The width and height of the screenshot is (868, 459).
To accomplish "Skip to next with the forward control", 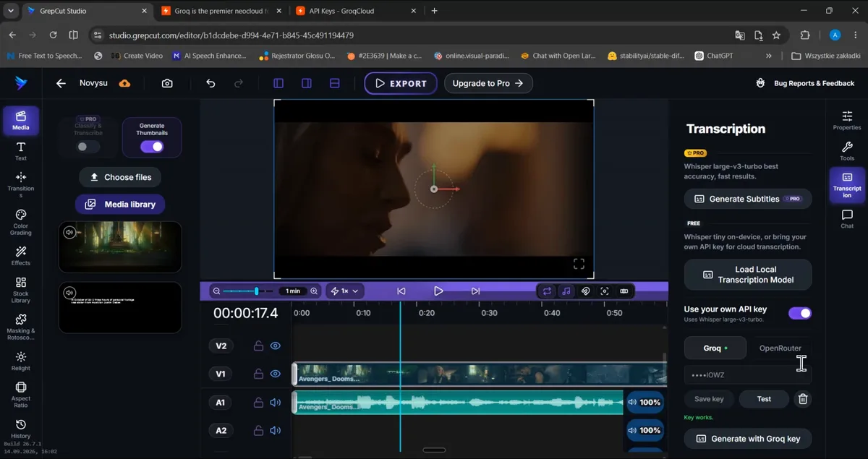I will (475, 291).
